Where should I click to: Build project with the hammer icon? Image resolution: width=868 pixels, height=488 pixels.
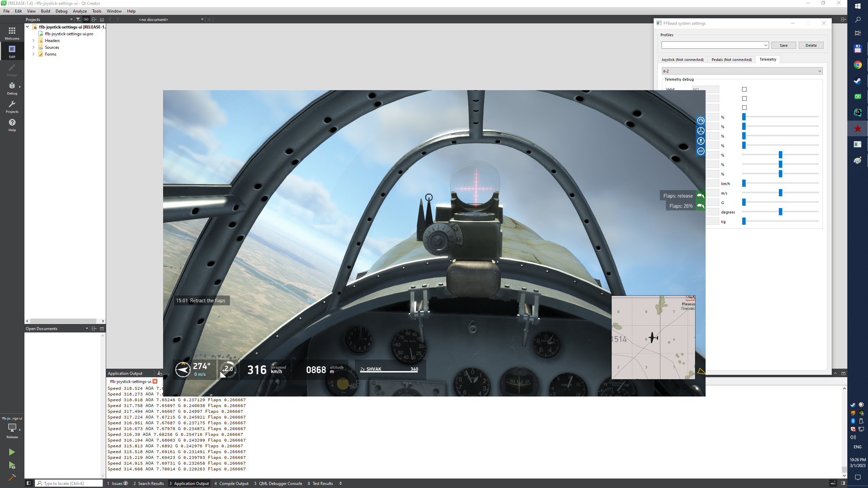[x=12, y=477]
